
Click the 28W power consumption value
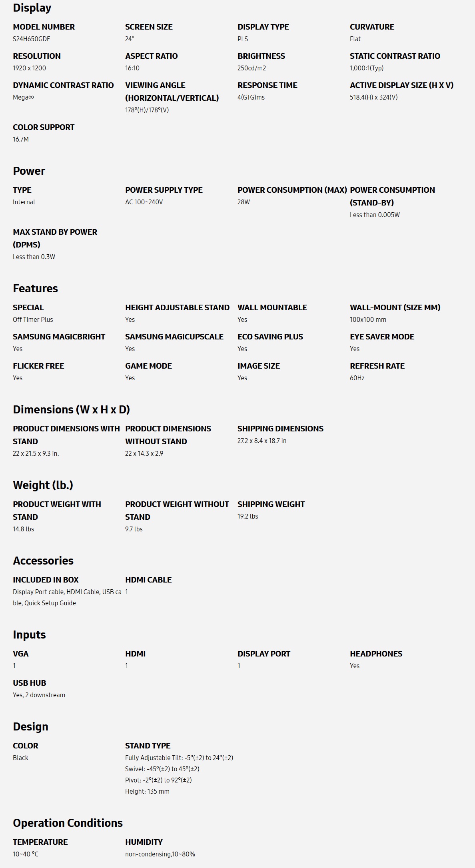coord(243,202)
